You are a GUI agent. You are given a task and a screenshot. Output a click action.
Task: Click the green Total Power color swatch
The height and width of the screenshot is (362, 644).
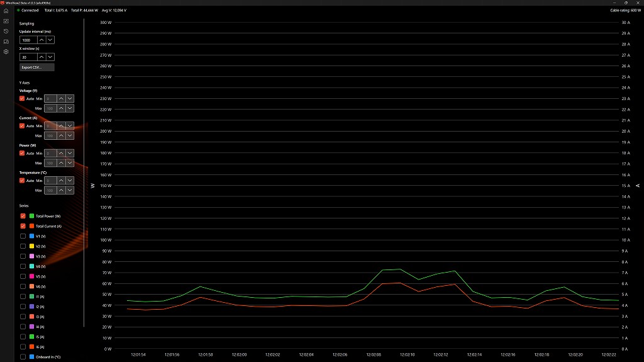click(31, 216)
